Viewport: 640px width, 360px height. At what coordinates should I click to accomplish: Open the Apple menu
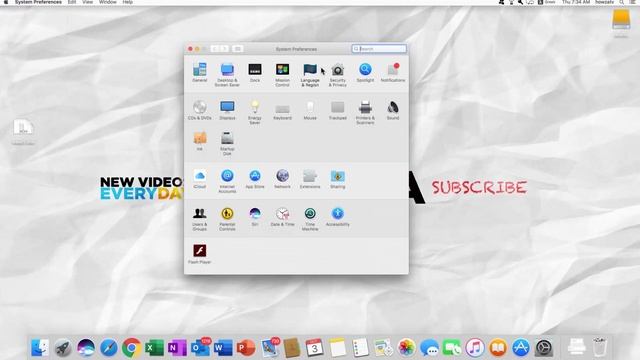pyautogui.click(x=6, y=2)
